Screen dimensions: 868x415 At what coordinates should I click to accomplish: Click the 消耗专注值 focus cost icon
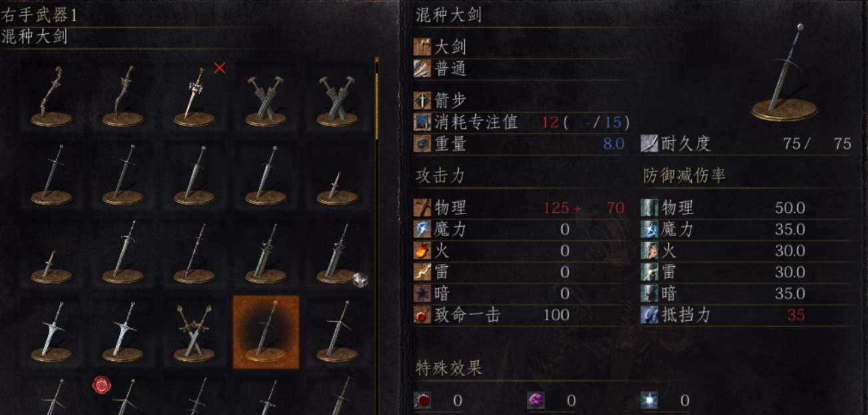pos(422,122)
